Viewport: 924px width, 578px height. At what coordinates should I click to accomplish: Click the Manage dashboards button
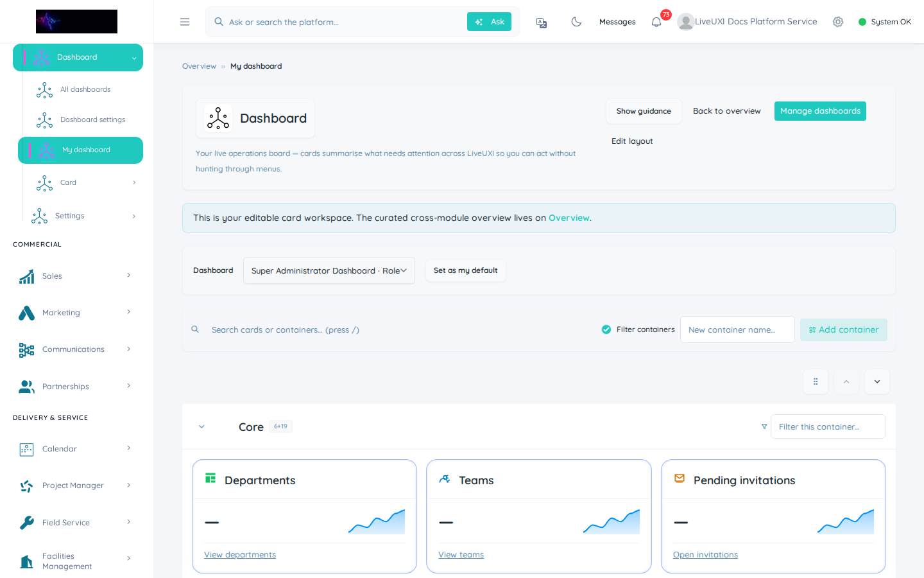click(820, 111)
